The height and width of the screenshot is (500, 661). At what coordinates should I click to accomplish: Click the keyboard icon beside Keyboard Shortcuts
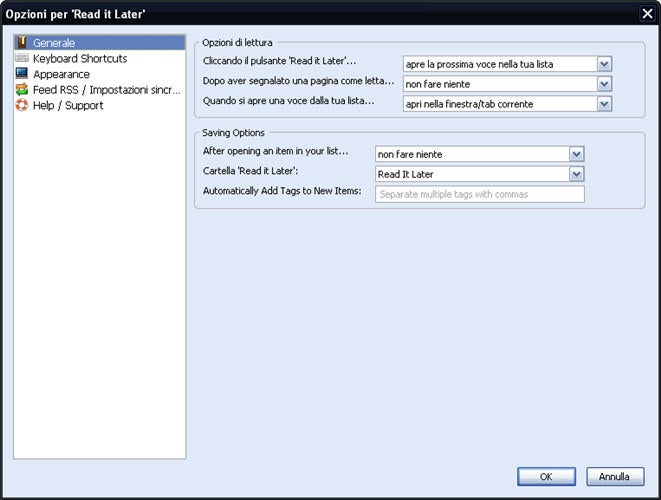(21, 58)
